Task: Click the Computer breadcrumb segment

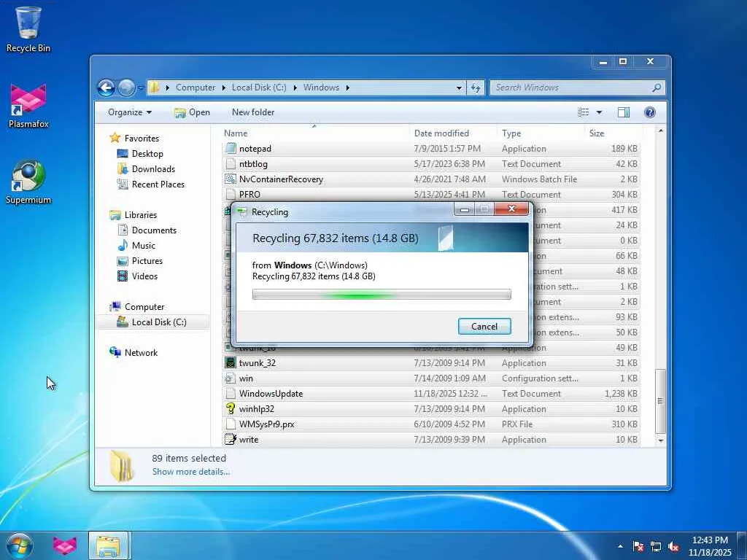Action: coord(196,87)
